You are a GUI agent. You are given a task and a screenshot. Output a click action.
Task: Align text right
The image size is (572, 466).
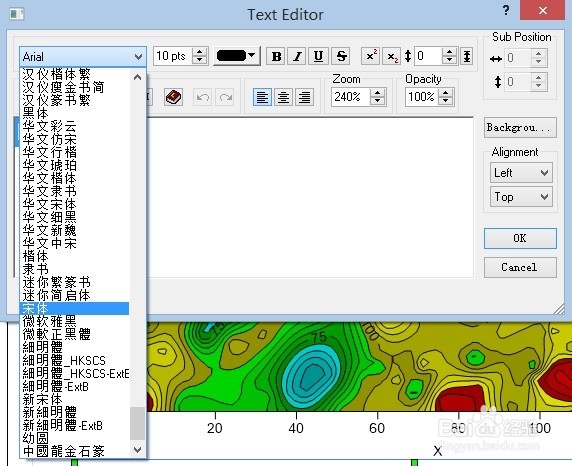305,97
